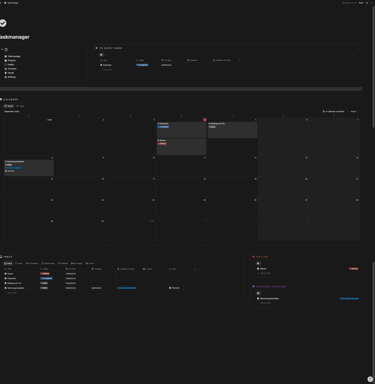Switch calendar to Week view tab
Screen dimensions: 375x384
point(21,106)
